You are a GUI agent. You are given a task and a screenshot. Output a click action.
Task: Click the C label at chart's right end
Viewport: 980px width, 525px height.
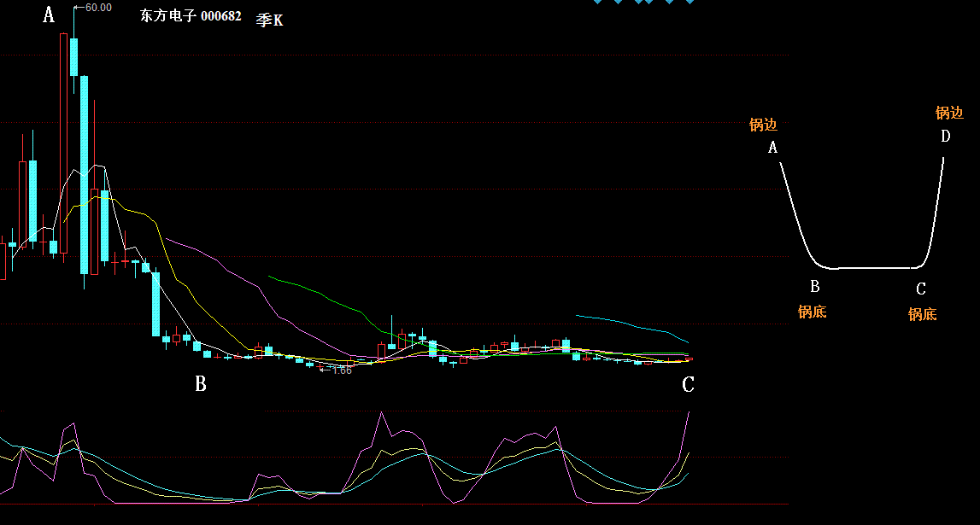(x=688, y=385)
